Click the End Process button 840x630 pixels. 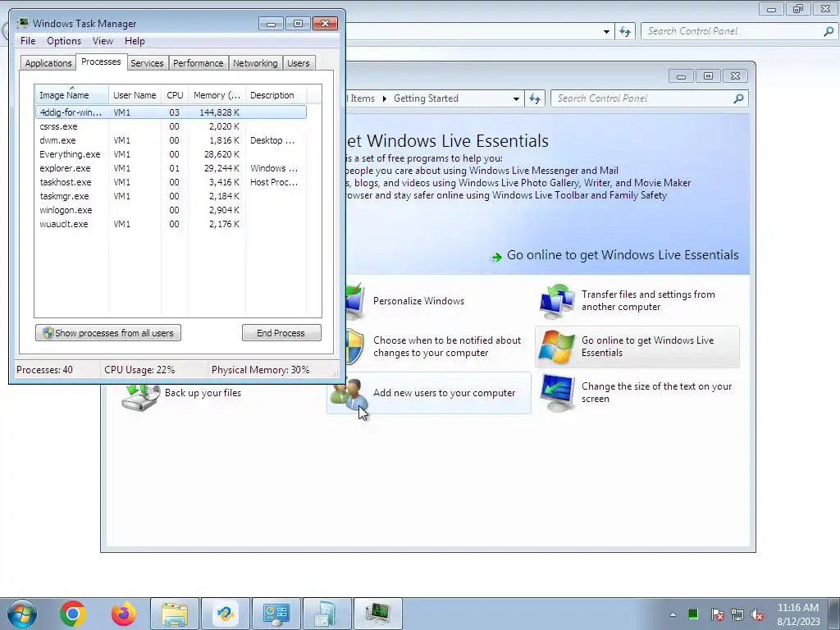[281, 333]
